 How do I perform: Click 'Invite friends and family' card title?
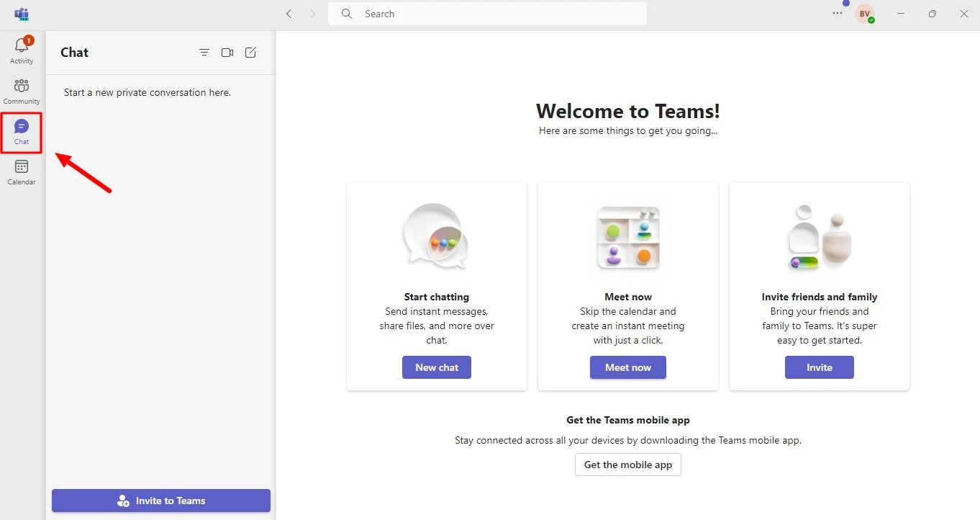pos(820,297)
